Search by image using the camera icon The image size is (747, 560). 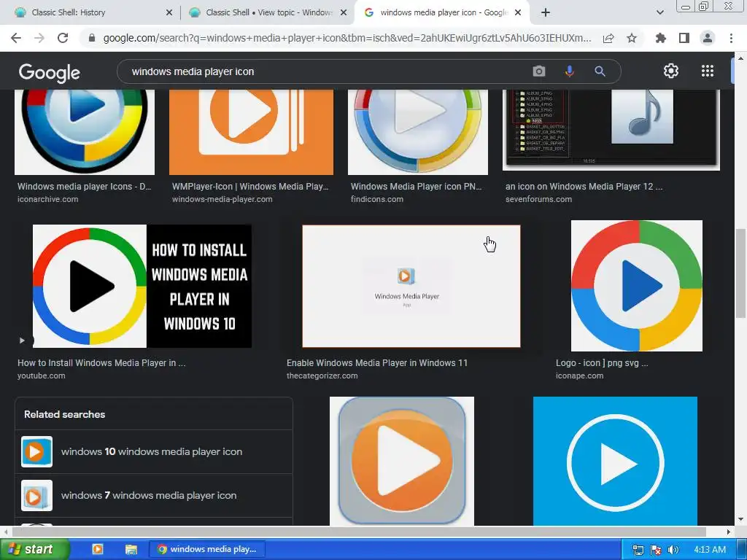click(539, 71)
